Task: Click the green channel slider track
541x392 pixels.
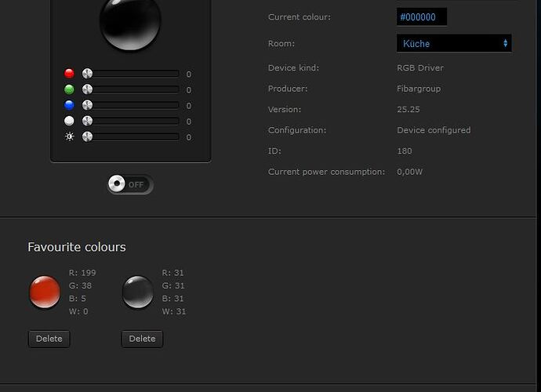Action: pos(135,89)
